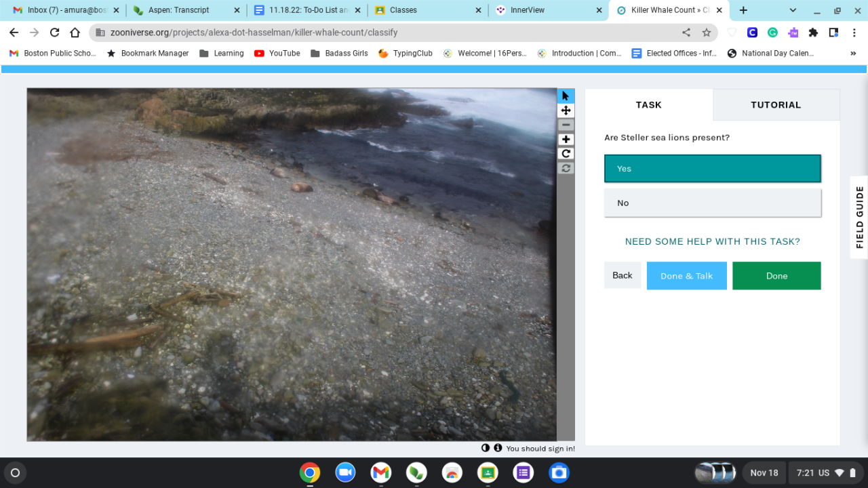Open the purple rw extension
This screenshot has width=868, height=488.
pos(793,33)
